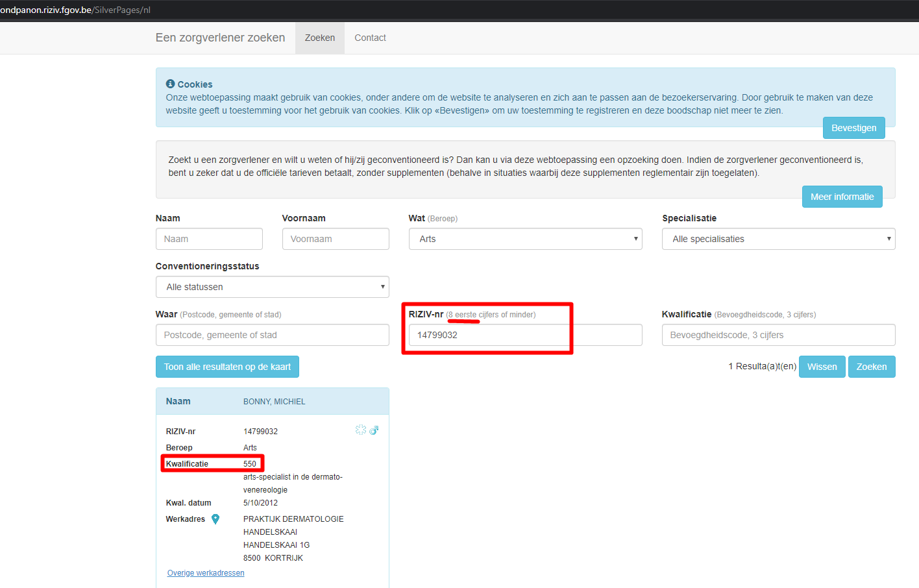Click the medical star icon in result card
The image size is (919, 588).
coord(361,430)
